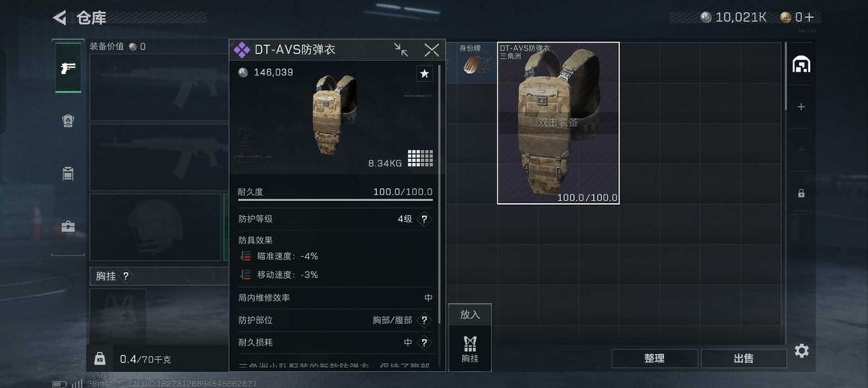This screenshot has height=388, width=868.
Task: Unlock the locked stash page slot
Action: (801, 193)
